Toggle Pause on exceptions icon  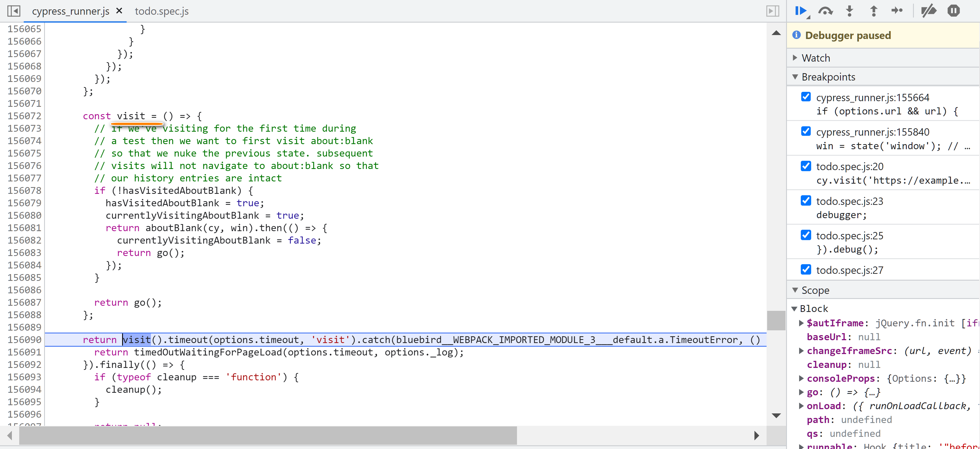pyautogui.click(x=953, y=11)
